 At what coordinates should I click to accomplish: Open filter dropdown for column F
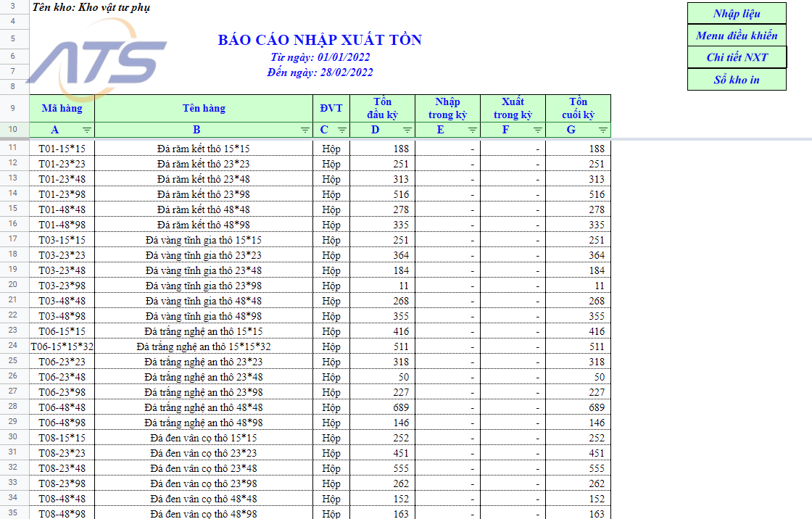[x=538, y=130]
